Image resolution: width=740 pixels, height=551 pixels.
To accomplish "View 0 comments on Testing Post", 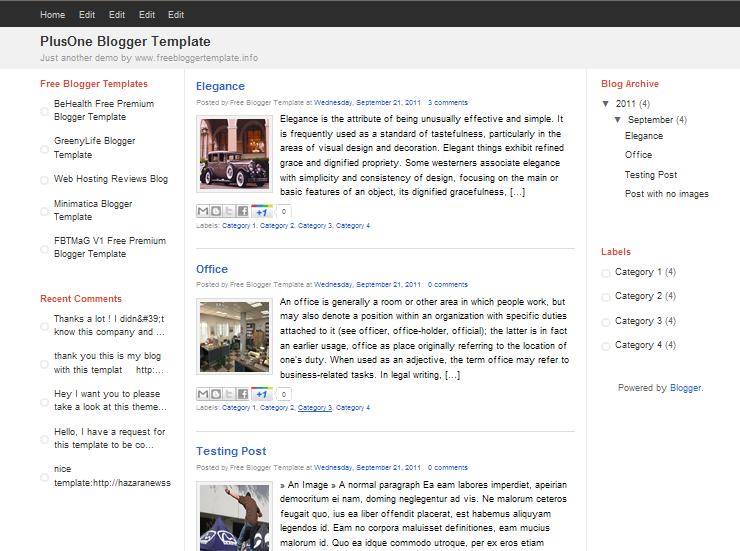I will (x=448, y=468).
